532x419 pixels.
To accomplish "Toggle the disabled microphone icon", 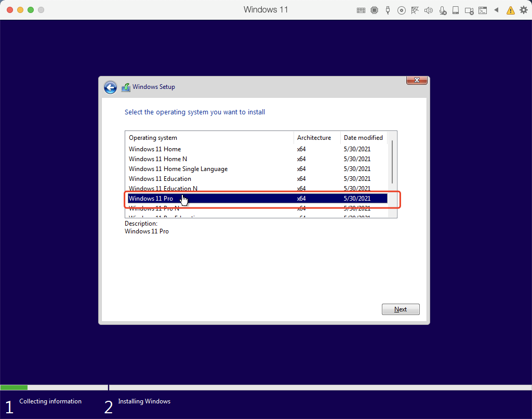I will 443,10.
